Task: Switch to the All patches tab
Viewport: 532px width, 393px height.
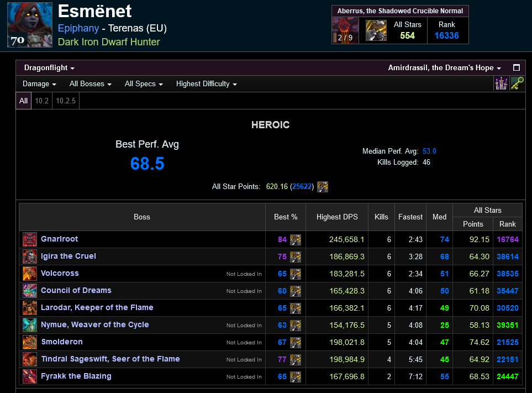Action: (x=23, y=101)
